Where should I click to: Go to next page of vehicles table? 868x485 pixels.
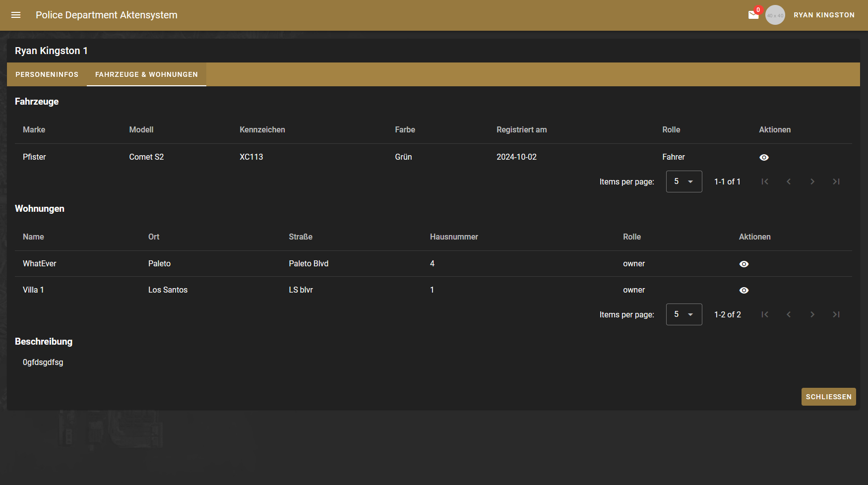(x=812, y=182)
